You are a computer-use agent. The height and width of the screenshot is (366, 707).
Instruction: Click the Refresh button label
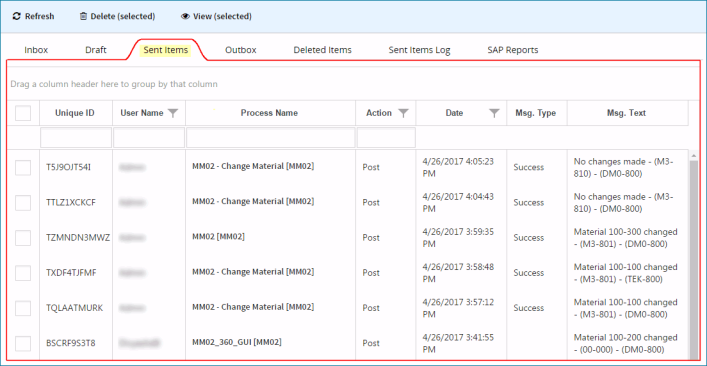tap(40, 17)
